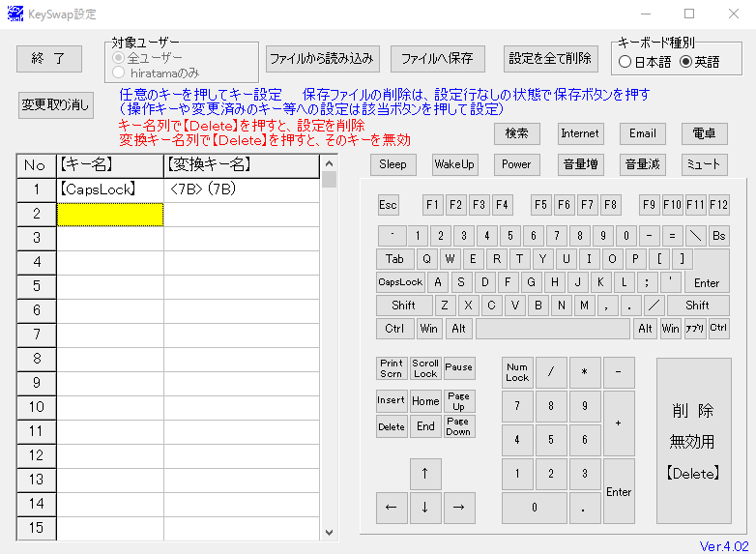Click 変更取り消し button
The image size is (756, 554).
pos(56,105)
